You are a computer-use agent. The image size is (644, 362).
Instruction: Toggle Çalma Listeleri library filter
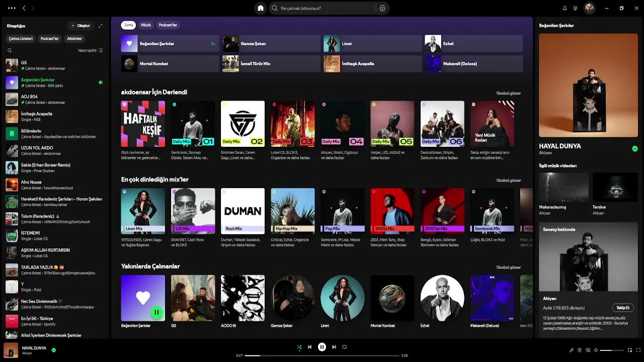tap(21, 39)
